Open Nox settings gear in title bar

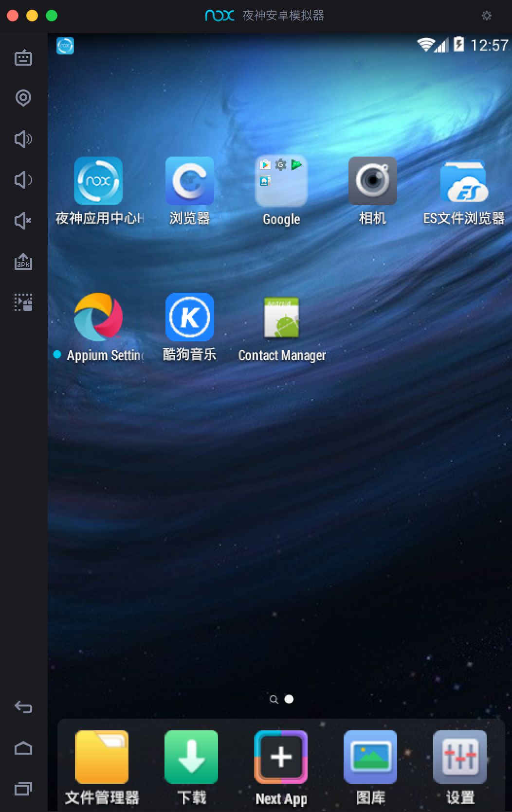pyautogui.click(x=487, y=16)
